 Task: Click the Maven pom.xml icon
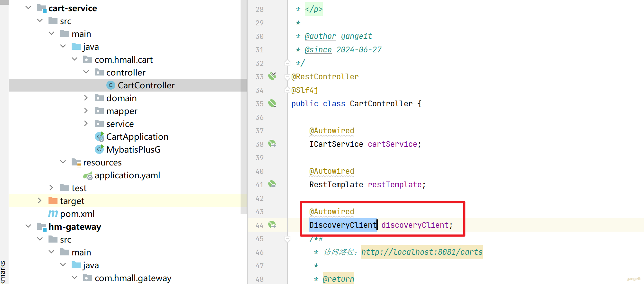[x=53, y=213]
